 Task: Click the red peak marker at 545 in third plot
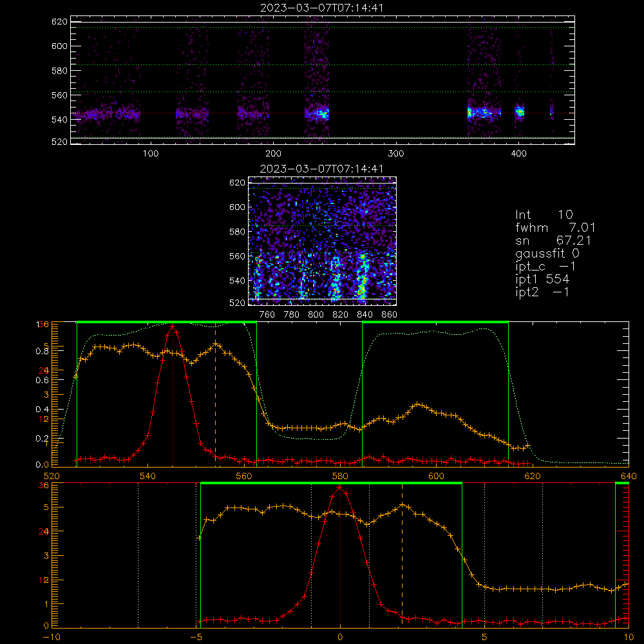173,327
